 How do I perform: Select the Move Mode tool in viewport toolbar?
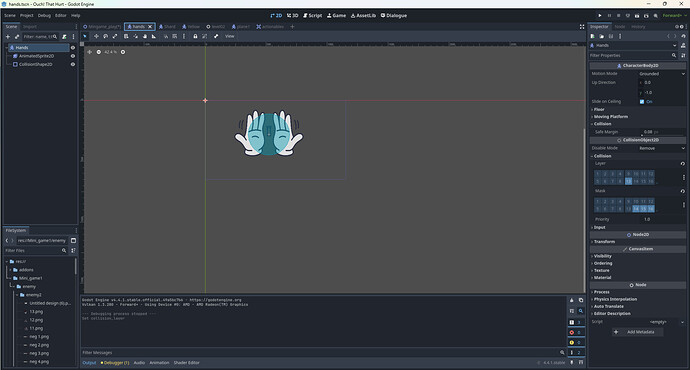point(96,37)
